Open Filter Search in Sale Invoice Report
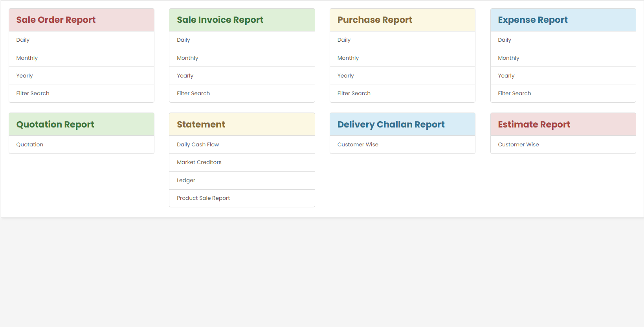Screen dimensions: 644x327 click(x=193, y=94)
